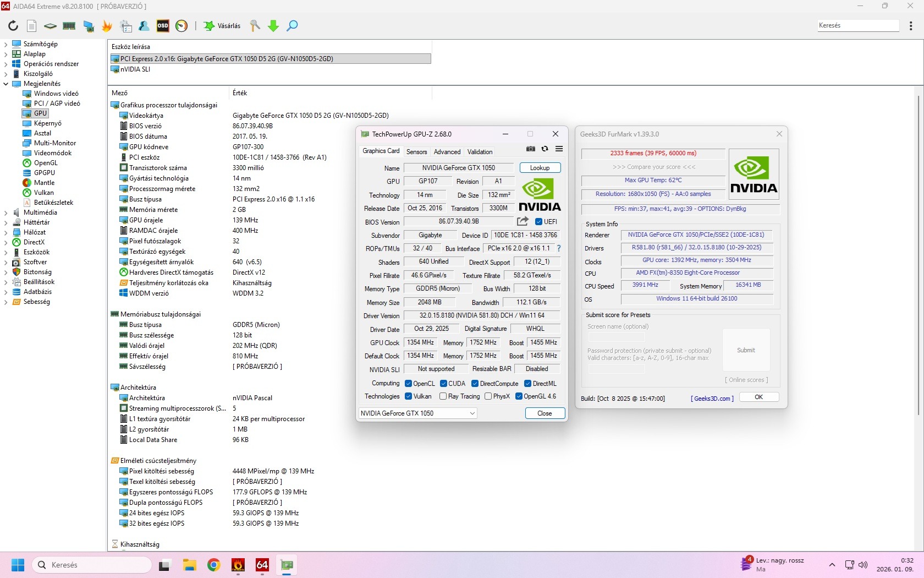Image resolution: width=924 pixels, height=578 pixels.
Task: Open the Geeks3D.com link in FurMark
Action: click(712, 399)
